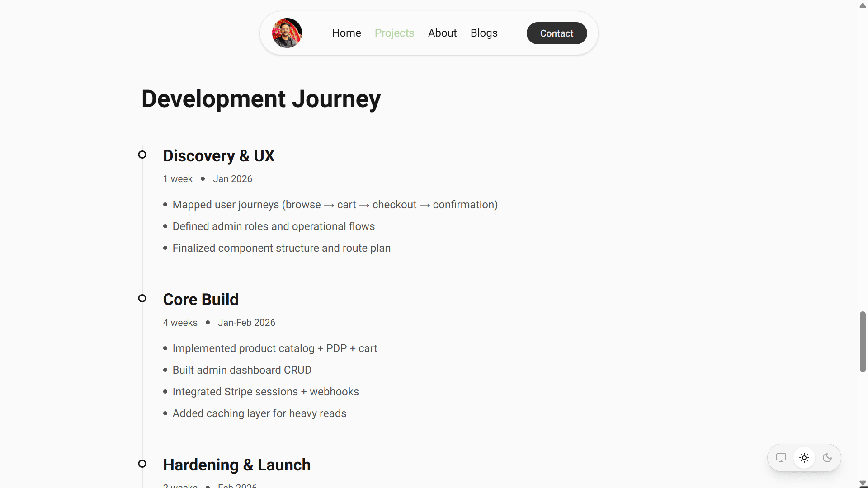Image resolution: width=868 pixels, height=488 pixels.
Task: Click the Hardening & Launch timeline marker
Action: point(142,464)
